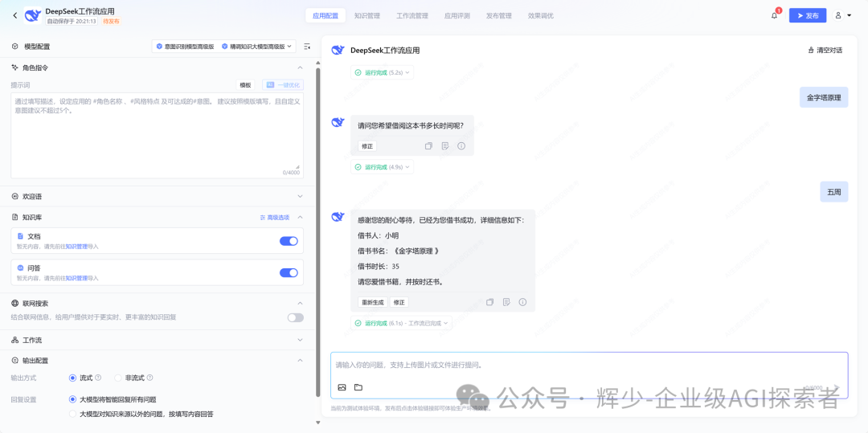Open the model selection dropdown
Screen dimensions: 868x433
click(x=224, y=47)
